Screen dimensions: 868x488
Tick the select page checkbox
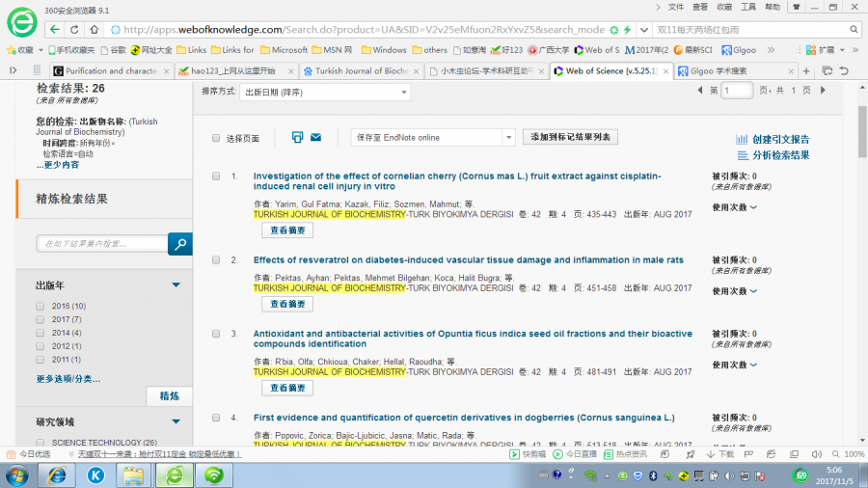[x=216, y=138]
